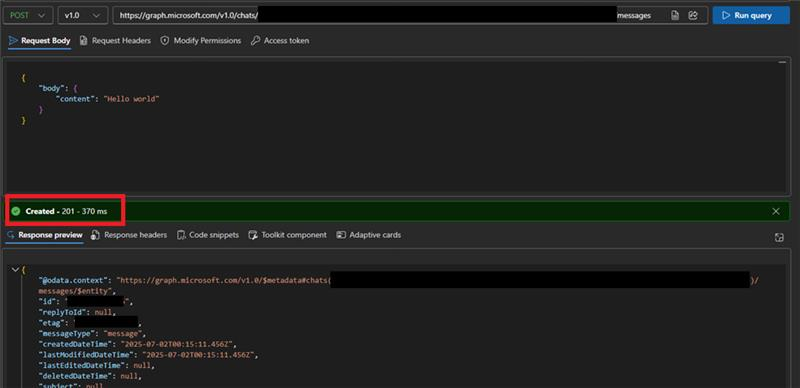Click the createdDateTime value in the response
The width and height of the screenshot is (800, 388).
pyautogui.click(x=178, y=344)
